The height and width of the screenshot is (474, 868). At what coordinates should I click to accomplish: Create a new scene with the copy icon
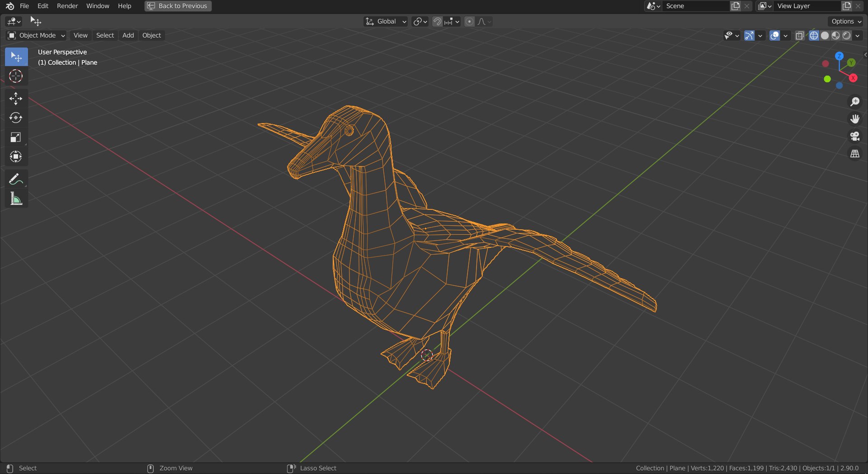[736, 6]
